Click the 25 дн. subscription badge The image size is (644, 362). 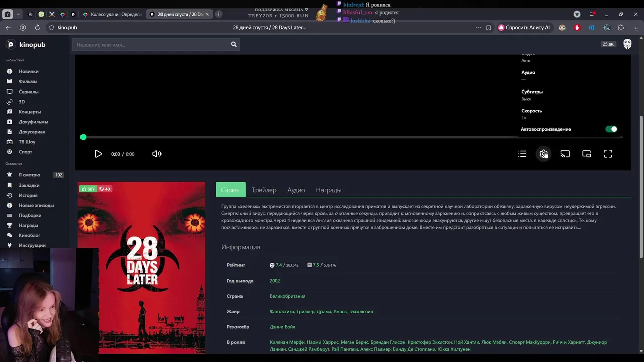(608, 44)
